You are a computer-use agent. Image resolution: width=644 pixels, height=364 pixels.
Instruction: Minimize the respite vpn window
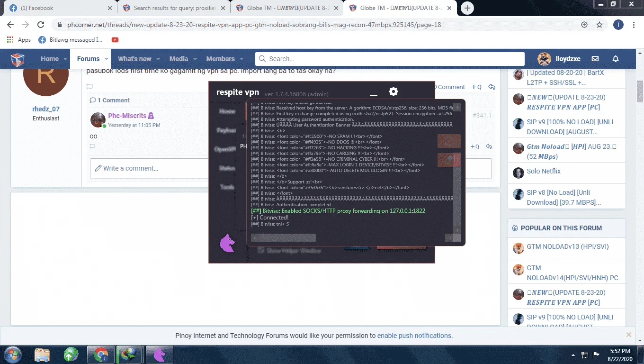[x=374, y=95]
